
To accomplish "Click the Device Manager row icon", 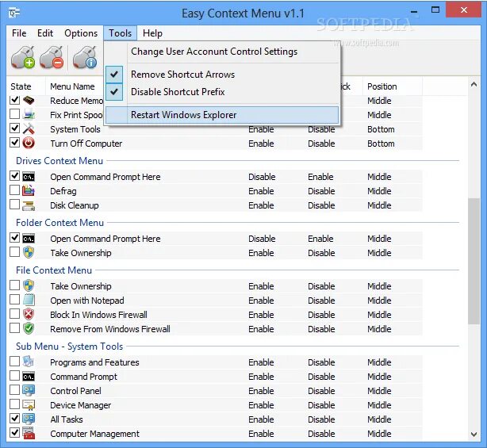I will 29,405.
